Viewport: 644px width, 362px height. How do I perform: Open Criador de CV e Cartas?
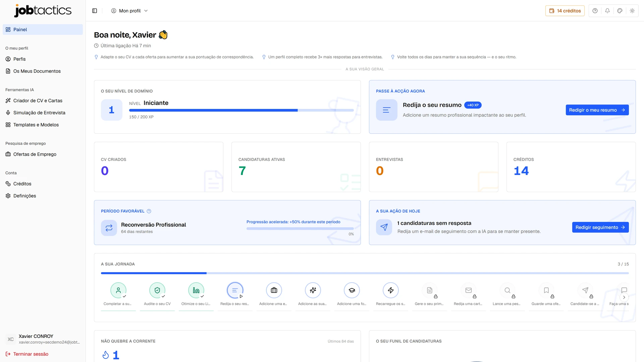(x=43, y=101)
